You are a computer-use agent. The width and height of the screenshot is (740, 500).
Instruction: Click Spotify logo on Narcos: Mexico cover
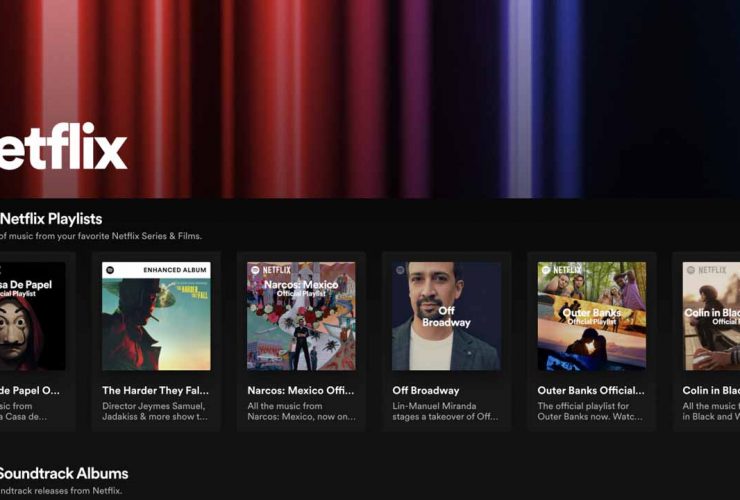tap(255, 270)
